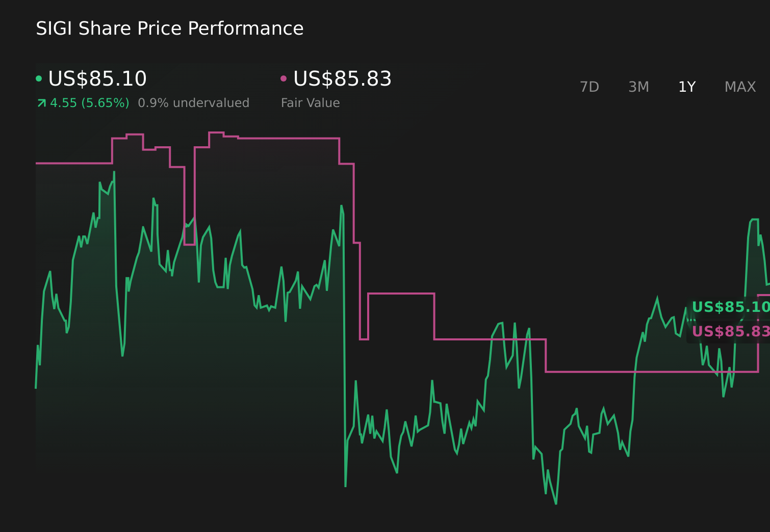Select the 1Y range selector
This screenshot has width=770, height=532.
[686, 87]
